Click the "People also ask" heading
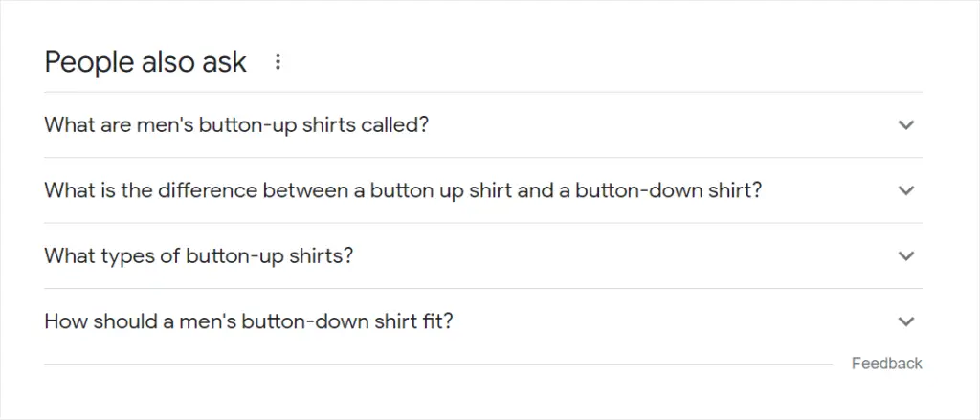Screen dimensions: 980x420 pos(145,62)
